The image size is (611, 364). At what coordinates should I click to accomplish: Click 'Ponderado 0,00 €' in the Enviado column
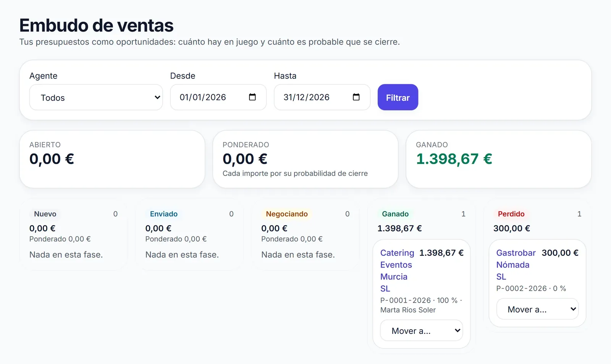(x=176, y=239)
